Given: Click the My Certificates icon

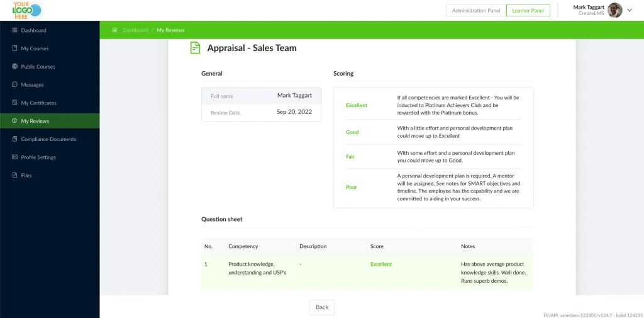Looking at the screenshot, I should [15, 103].
